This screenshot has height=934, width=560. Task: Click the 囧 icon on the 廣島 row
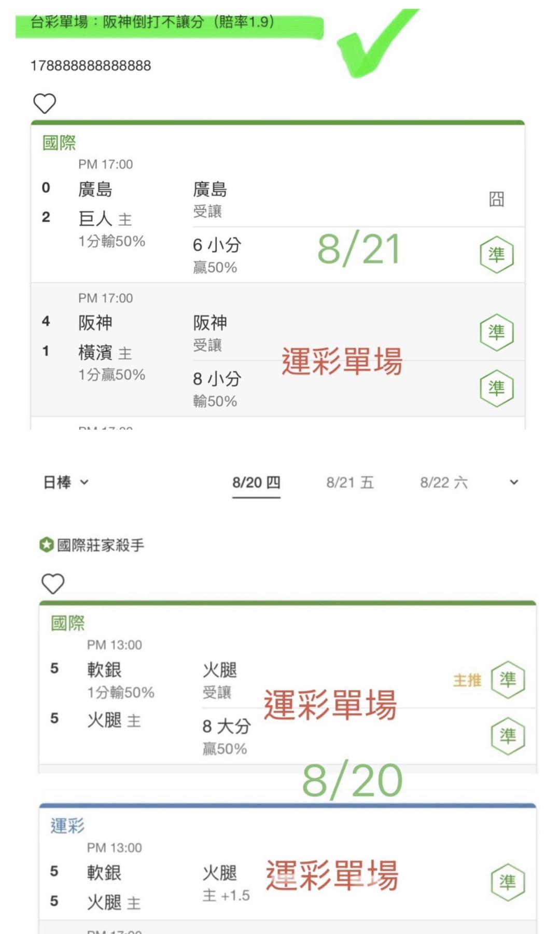496,199
